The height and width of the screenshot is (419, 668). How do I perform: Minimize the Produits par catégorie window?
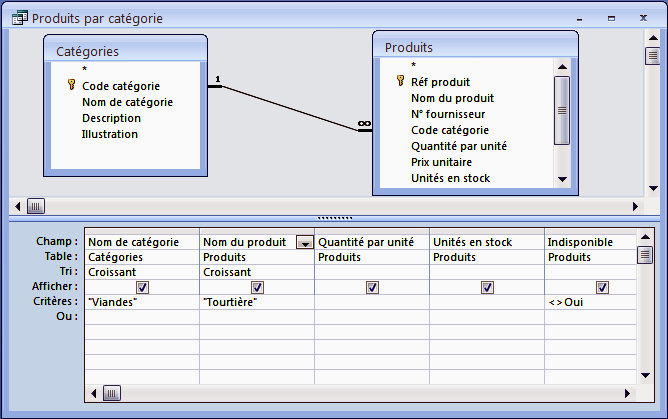579,19
